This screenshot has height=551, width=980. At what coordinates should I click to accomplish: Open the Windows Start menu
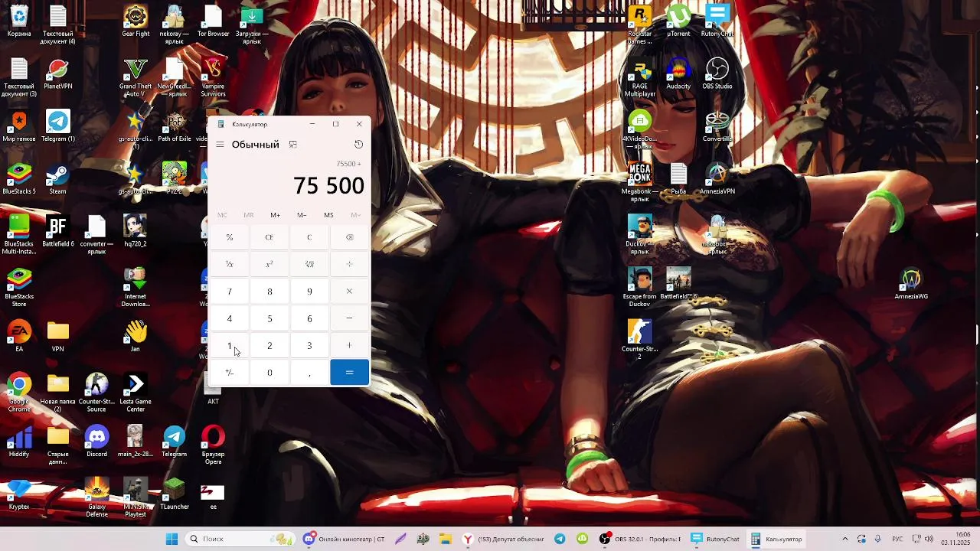[x=171, y=539]
